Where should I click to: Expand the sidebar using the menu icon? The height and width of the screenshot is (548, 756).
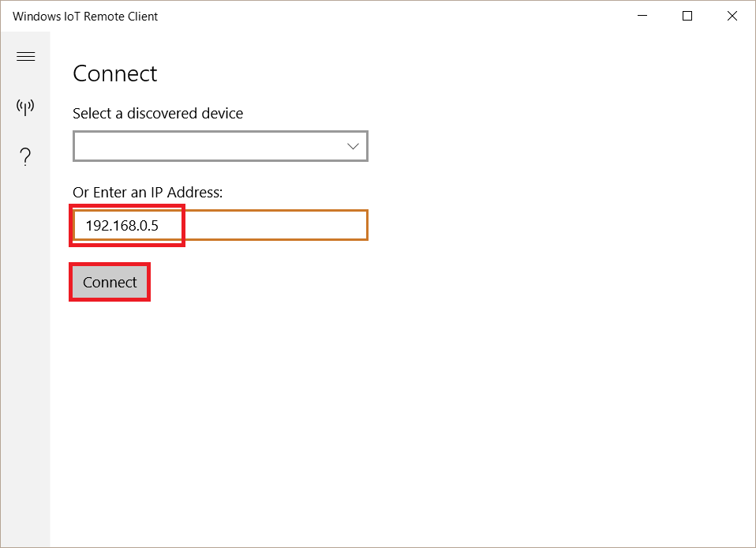tap(25, 56)
